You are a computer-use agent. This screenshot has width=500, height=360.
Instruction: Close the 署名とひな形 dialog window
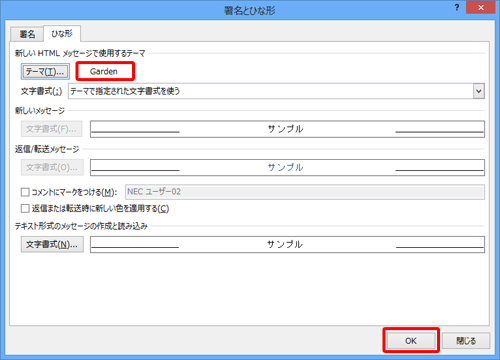coord(481,7)
